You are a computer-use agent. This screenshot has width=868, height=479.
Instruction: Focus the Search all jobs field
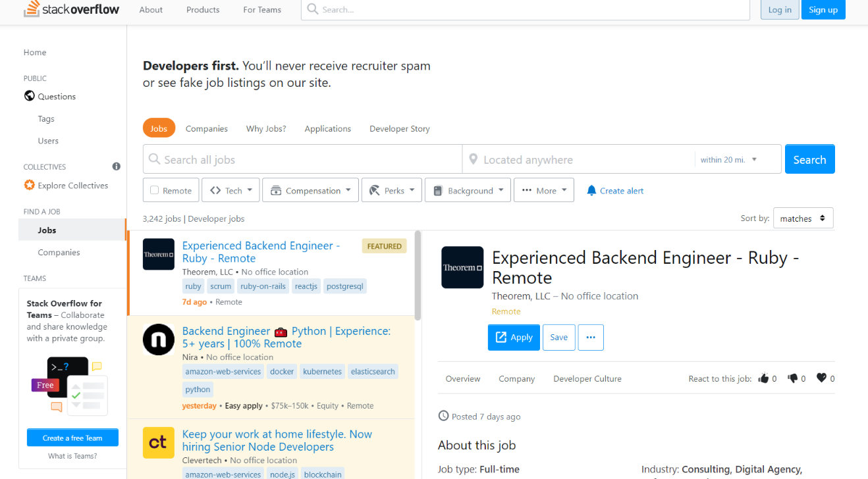tap(302, 159)
